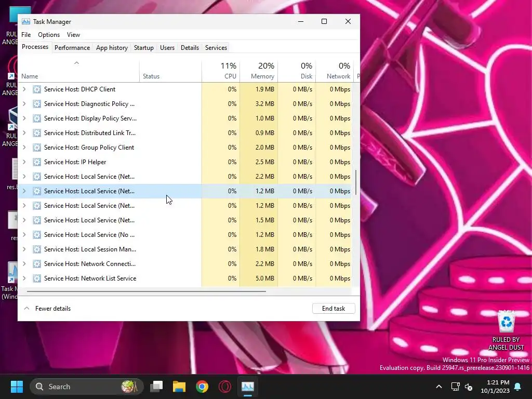This screenshot has height=399, width=532.
Task: Expand Service Host: Group Policy Client row
Action: [24, 148]
